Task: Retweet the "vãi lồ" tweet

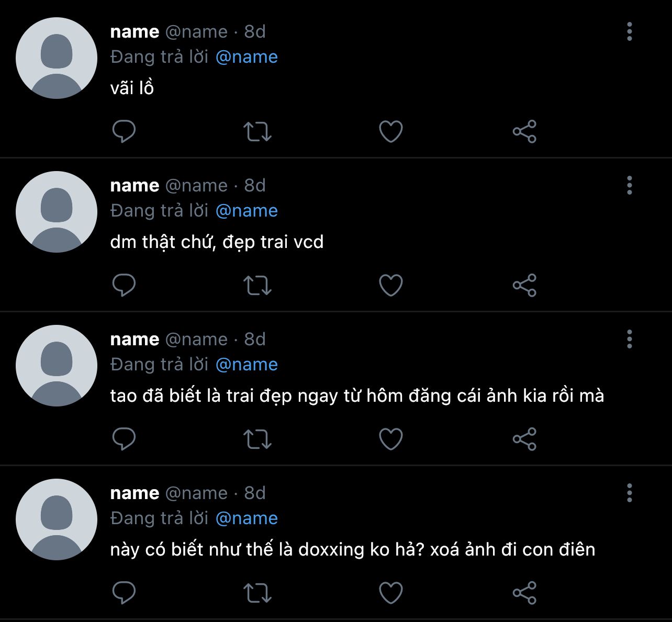Action: pos(257,131)
